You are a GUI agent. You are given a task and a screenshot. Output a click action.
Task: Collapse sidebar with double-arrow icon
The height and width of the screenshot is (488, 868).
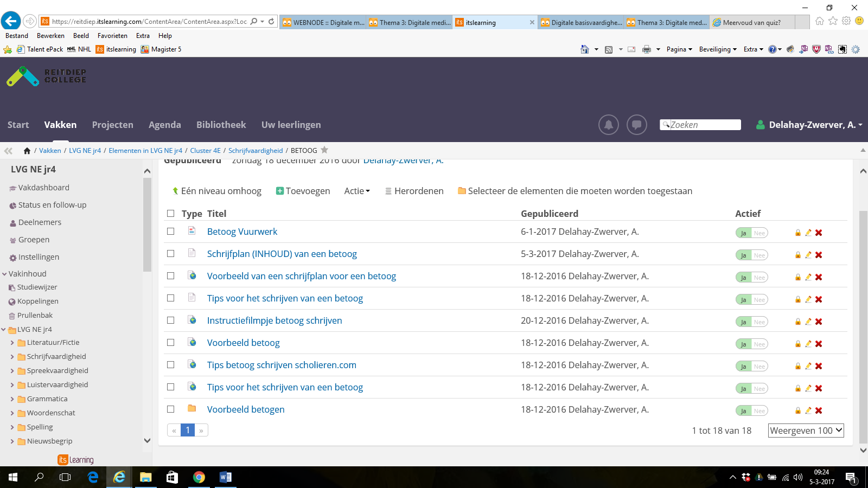8,151
